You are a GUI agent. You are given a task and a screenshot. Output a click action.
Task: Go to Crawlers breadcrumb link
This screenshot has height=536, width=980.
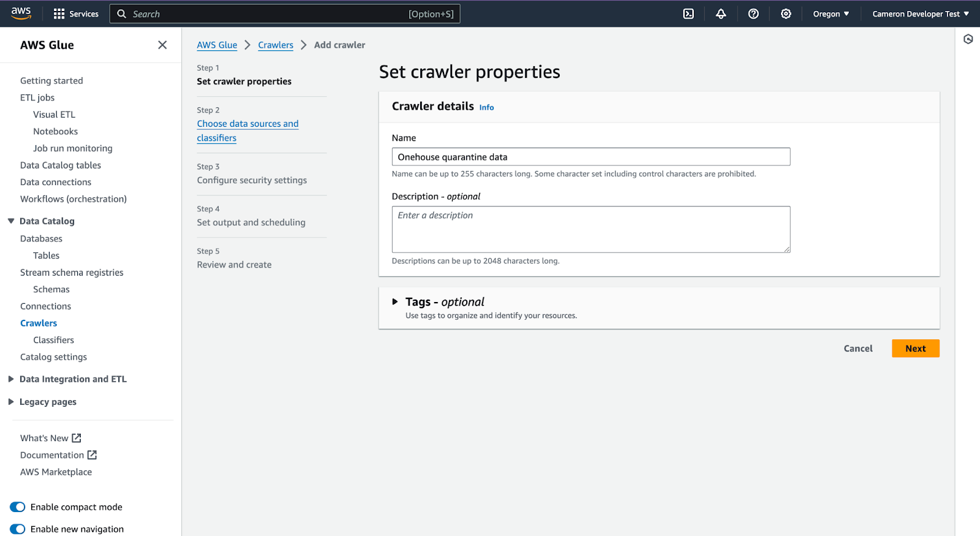pyautogui.click(x=276, y=45)
